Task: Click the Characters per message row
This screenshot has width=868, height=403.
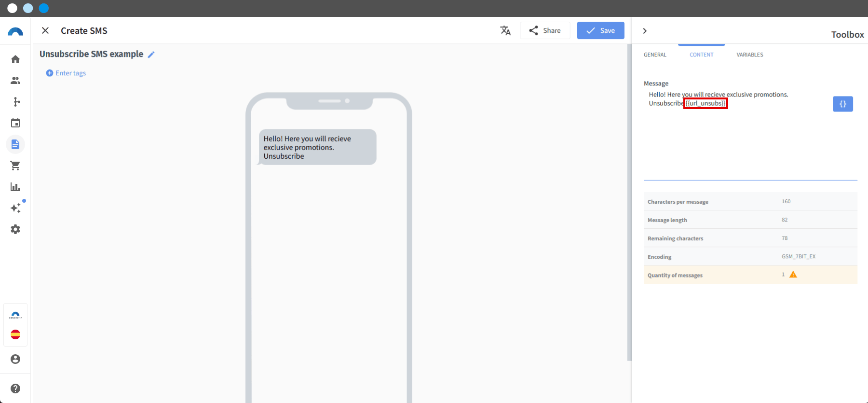Action: (750, 201)
